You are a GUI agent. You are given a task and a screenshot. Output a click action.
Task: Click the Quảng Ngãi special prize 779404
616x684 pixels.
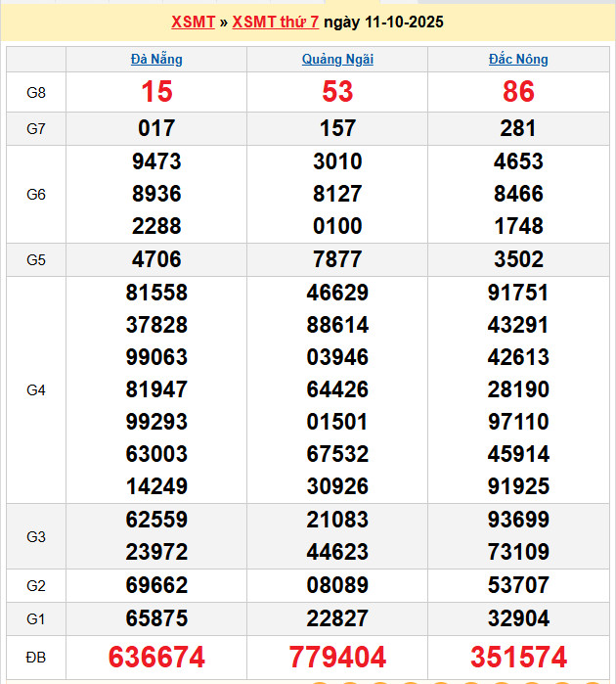pyautogui.click(x=337, y=657)
